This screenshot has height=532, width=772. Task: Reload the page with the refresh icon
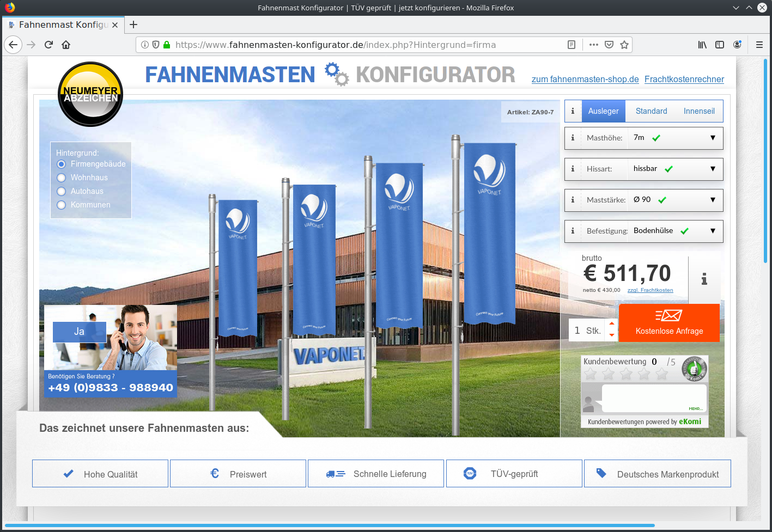(x=48, y=45)
